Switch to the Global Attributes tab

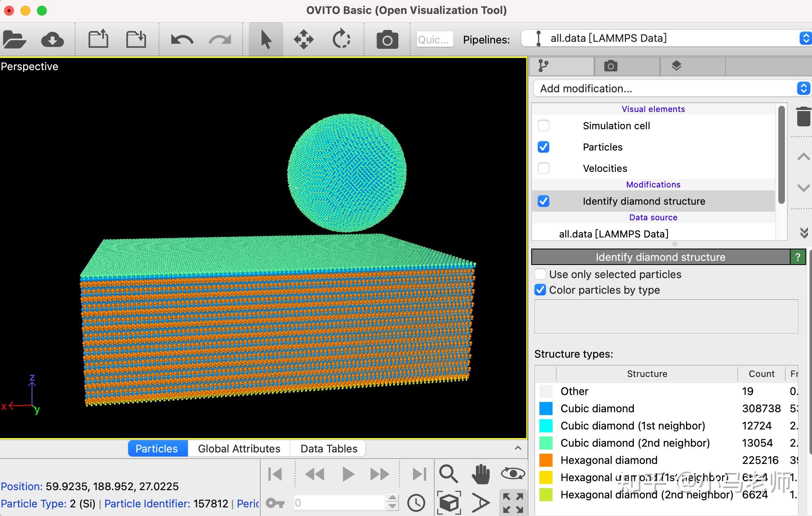point(239,448)
